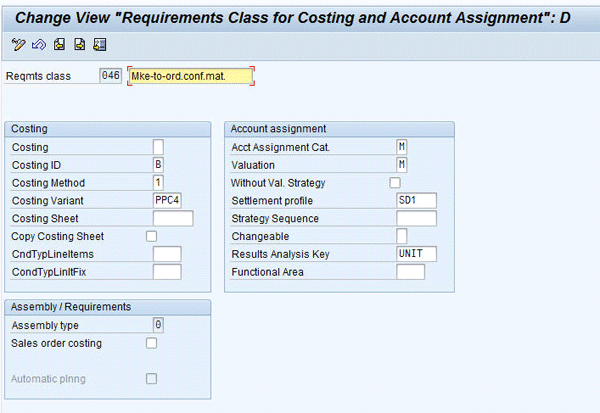
Task: Select the Functional Area input field
Action: pos(410,272)
